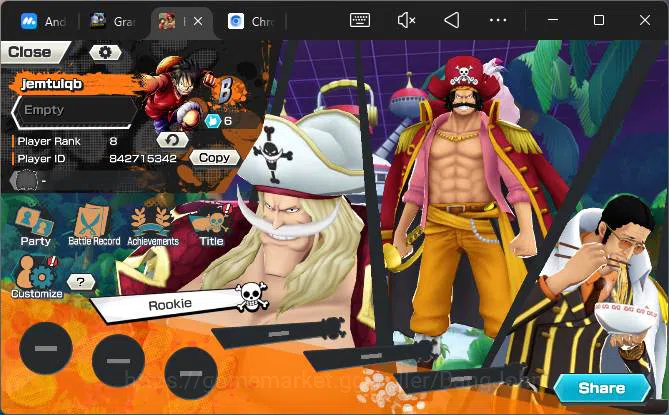Open the three-dot more options menu
The image size is (669, 415).
coord(498,20)
